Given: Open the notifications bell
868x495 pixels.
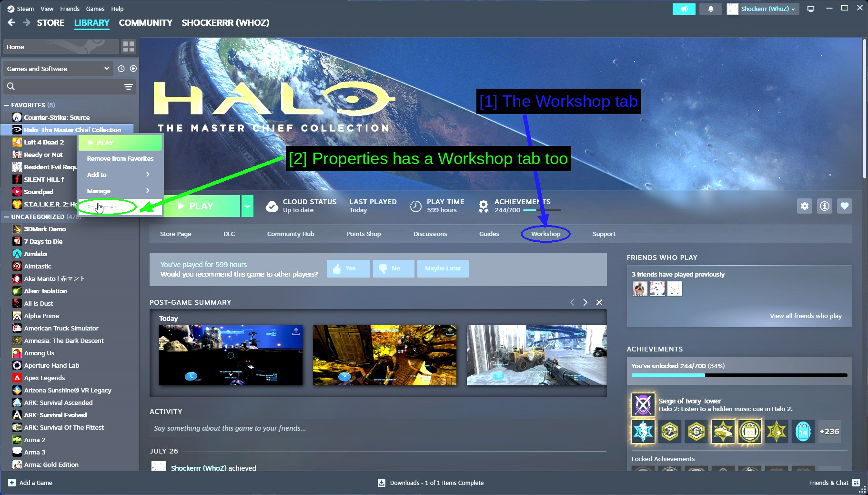Looking at the screenshot, I should click(710, 9).
